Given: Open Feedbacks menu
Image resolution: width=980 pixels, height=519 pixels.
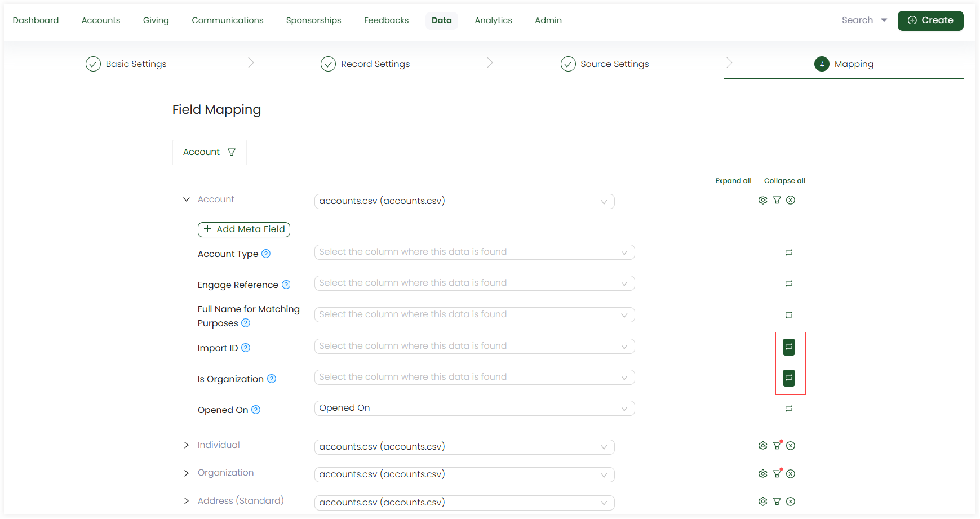Looking at the screenshot, I should (387, 20).
